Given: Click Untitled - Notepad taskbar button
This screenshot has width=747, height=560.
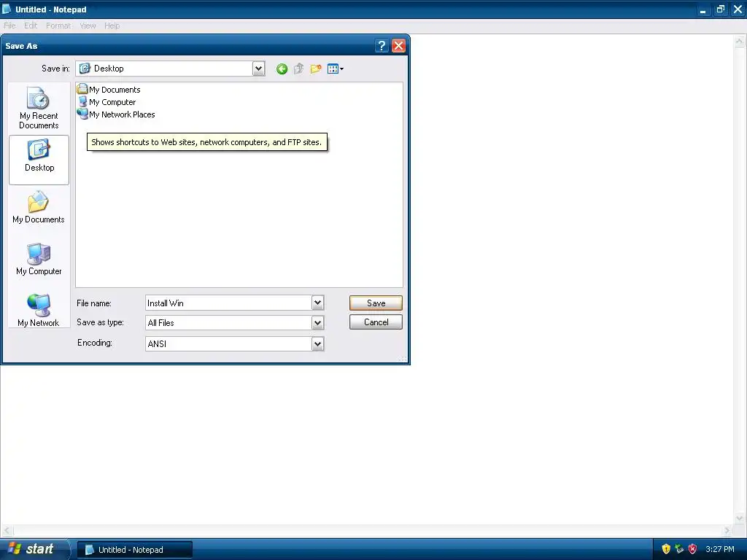Looking at the screenshot, I should 135,550.
